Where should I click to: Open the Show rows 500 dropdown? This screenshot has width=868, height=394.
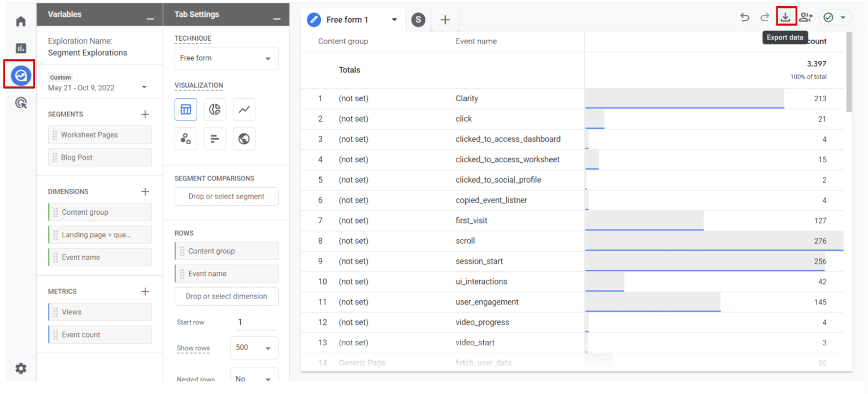254,348
